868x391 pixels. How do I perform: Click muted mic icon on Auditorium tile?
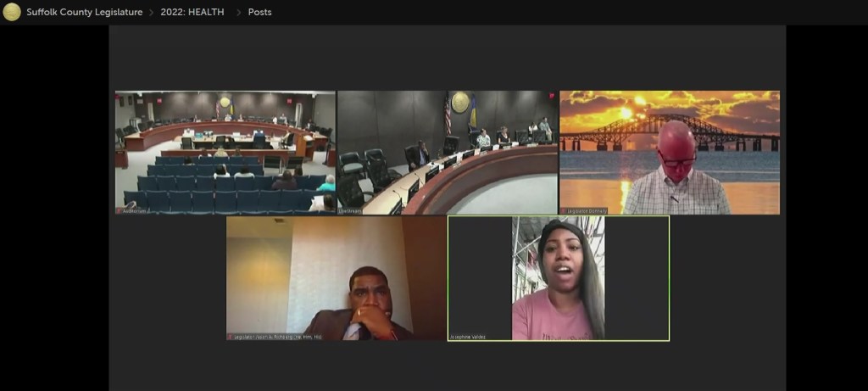120,210
